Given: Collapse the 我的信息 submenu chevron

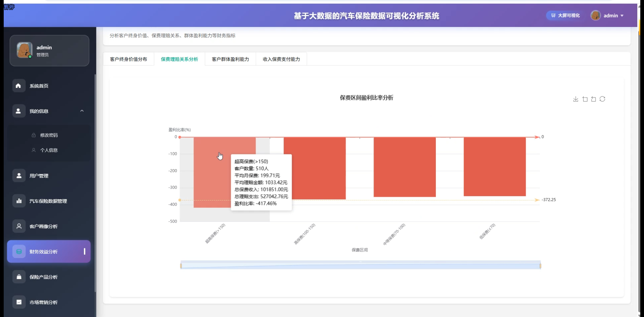Looking at the screenshot, I should pyautogui.click(x=82, y=111).
